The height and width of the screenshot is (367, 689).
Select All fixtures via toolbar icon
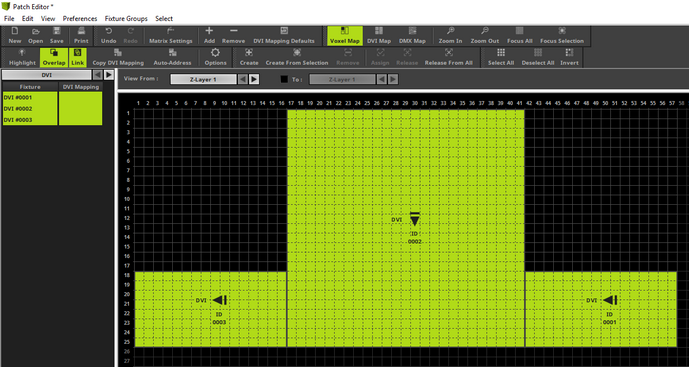(x=500, y=58)
